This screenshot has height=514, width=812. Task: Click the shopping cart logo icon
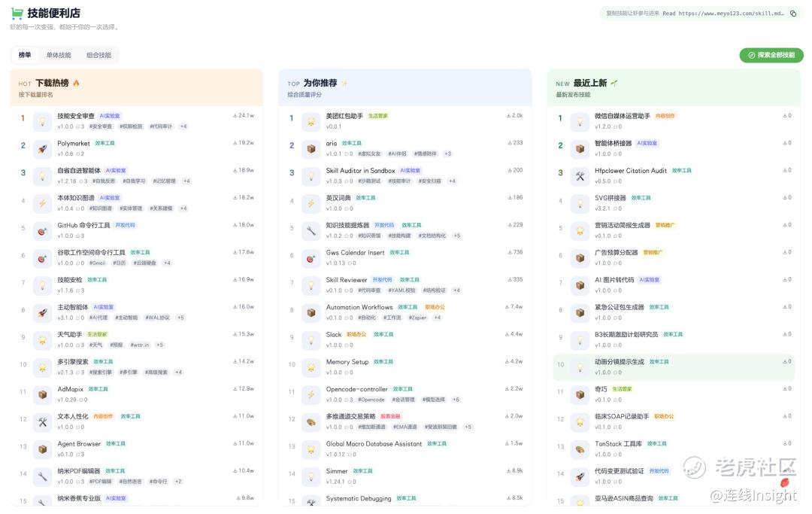(17, 13)
